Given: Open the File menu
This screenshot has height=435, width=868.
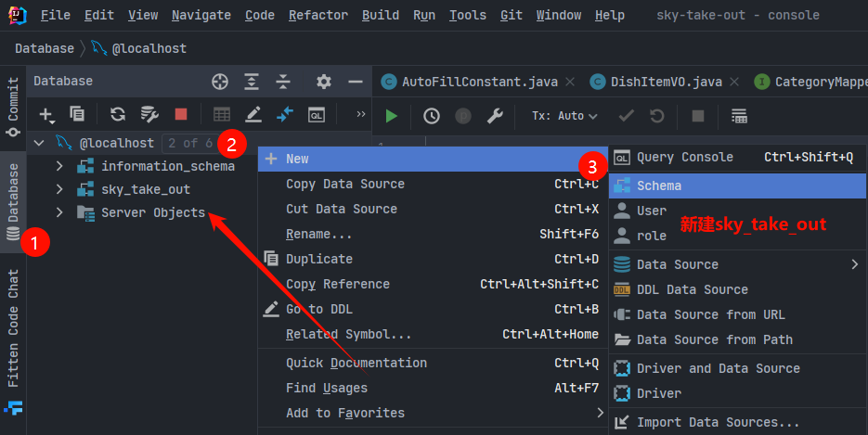Looking at the screenshot, I should (56, 15).
